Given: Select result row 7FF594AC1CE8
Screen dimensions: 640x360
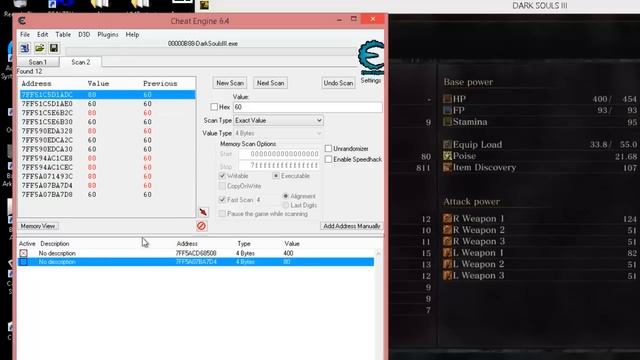Looking at the screenshot, I should tap(108, 158).
